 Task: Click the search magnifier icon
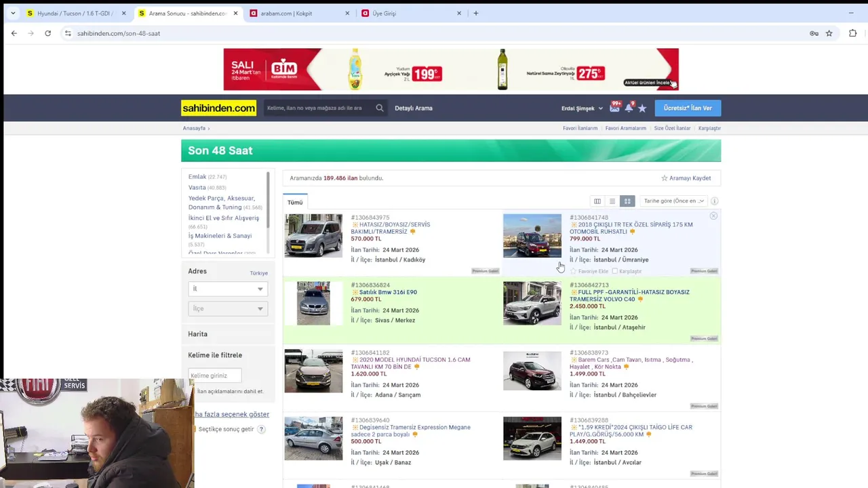(380, 108)
